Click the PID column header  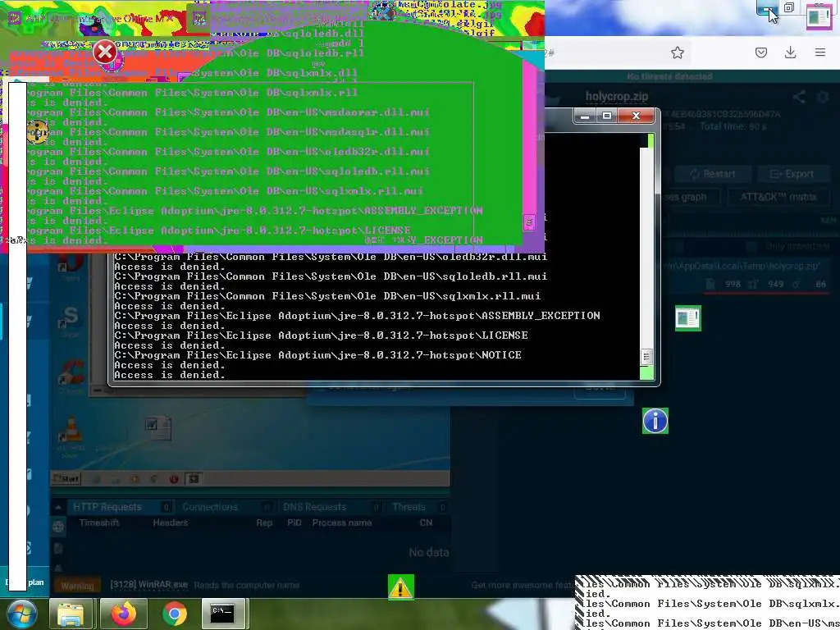[x=294, y=523]
